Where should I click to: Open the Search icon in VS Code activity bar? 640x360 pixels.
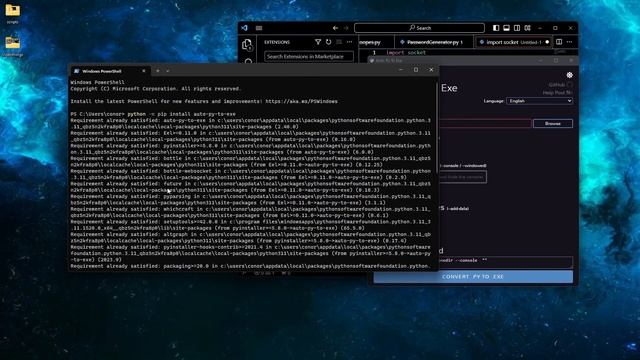(248, 61)
